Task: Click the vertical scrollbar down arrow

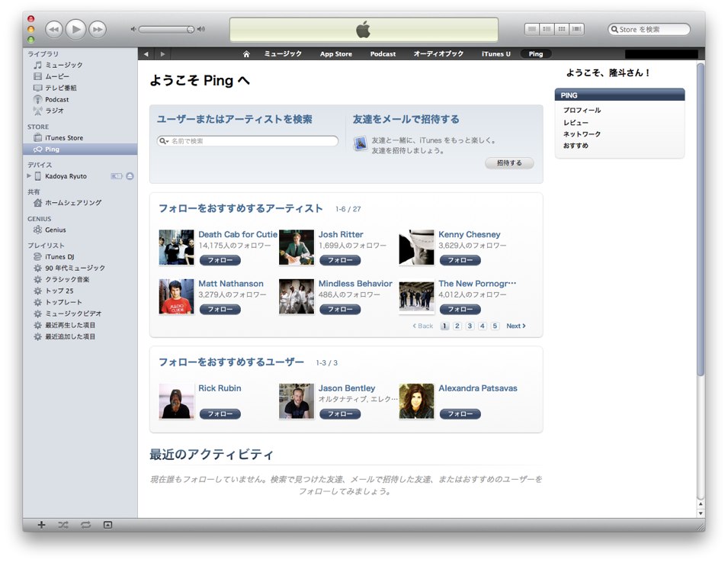Action: point(701,513)
